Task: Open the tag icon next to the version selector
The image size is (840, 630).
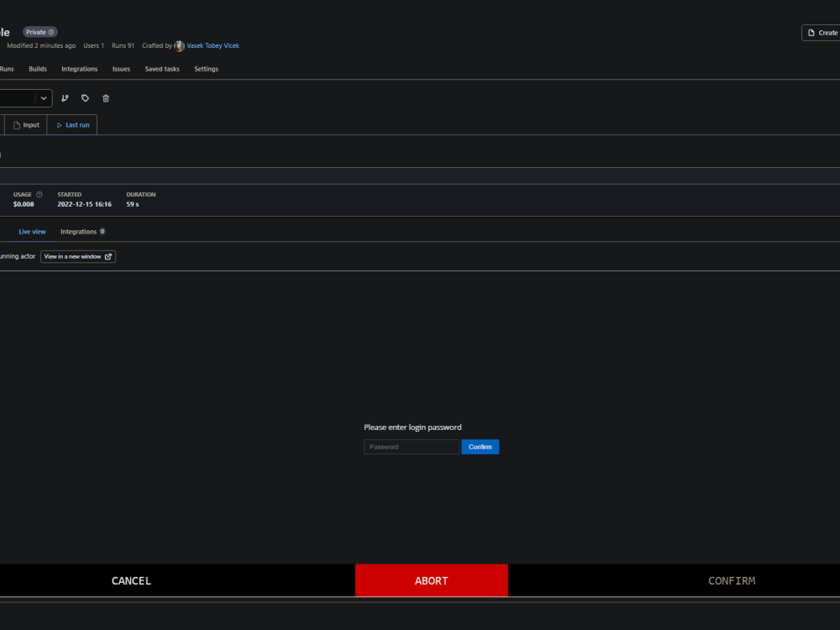Action: [85, 98]
